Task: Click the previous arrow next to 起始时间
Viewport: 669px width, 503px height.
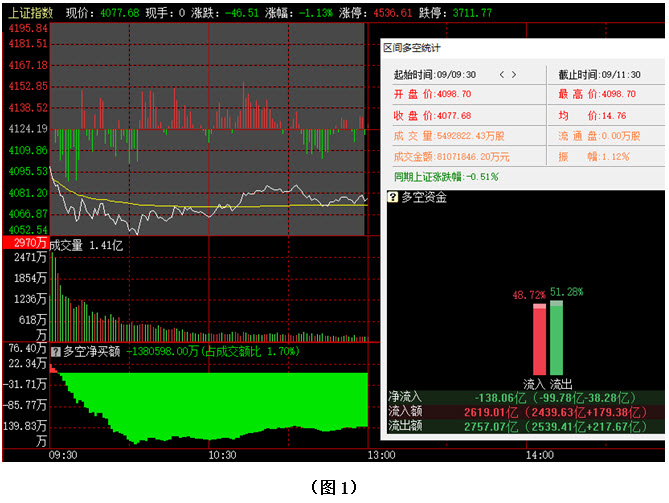Action: (x=502, y=75)
